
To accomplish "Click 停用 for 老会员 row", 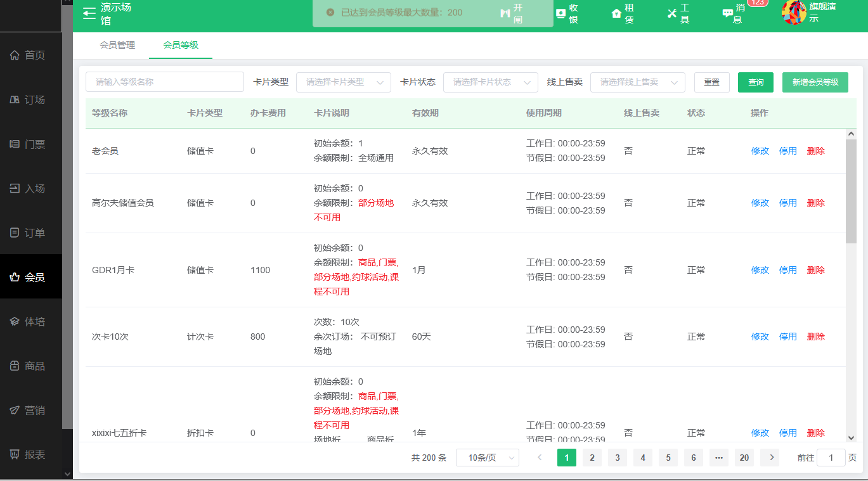I will point(788,151).
